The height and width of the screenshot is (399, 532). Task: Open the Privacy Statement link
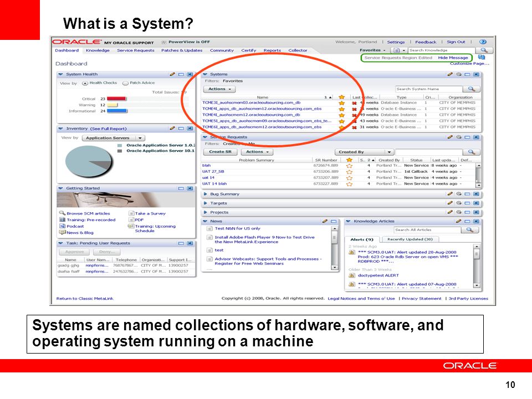tap(421, 299)
